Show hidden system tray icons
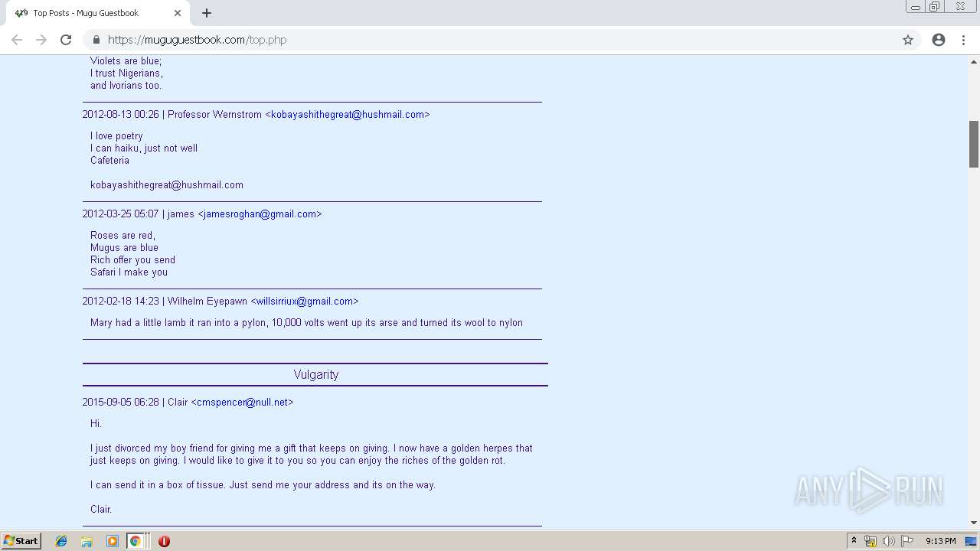The width and height of the screenshot is (980, 551). point(854,541)
